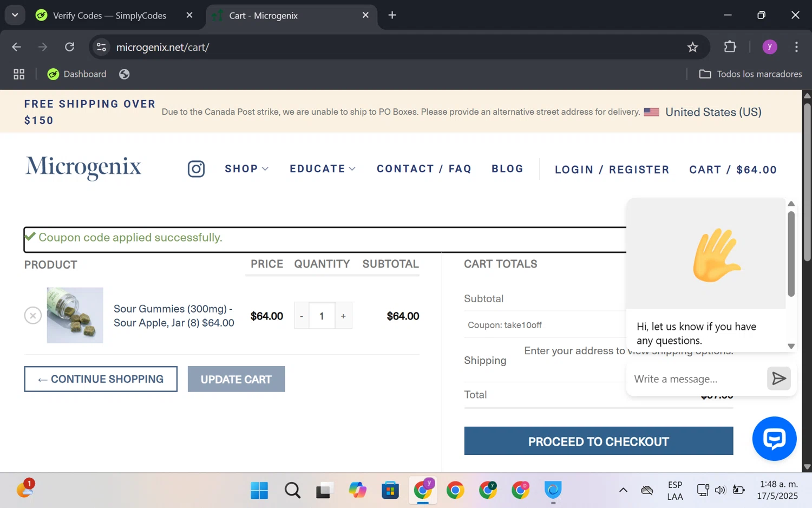The width and height of the screenshot is (812, 508).
Task: Click the Write a message chat field
Action: pos(697,379)
